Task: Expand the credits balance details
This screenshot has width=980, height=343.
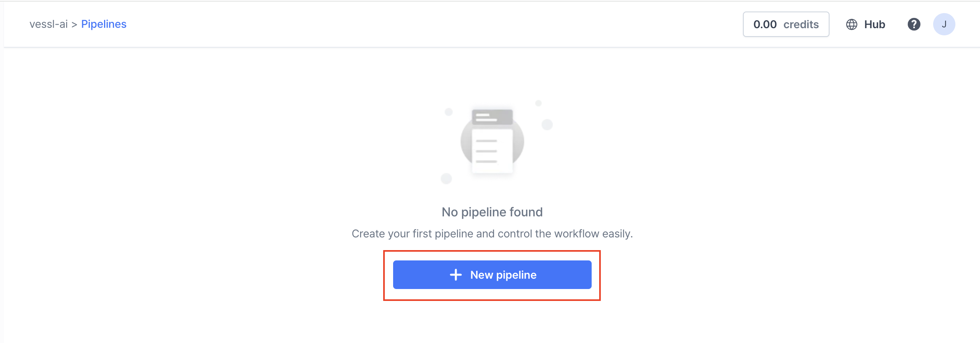Action: click(786, 24)
